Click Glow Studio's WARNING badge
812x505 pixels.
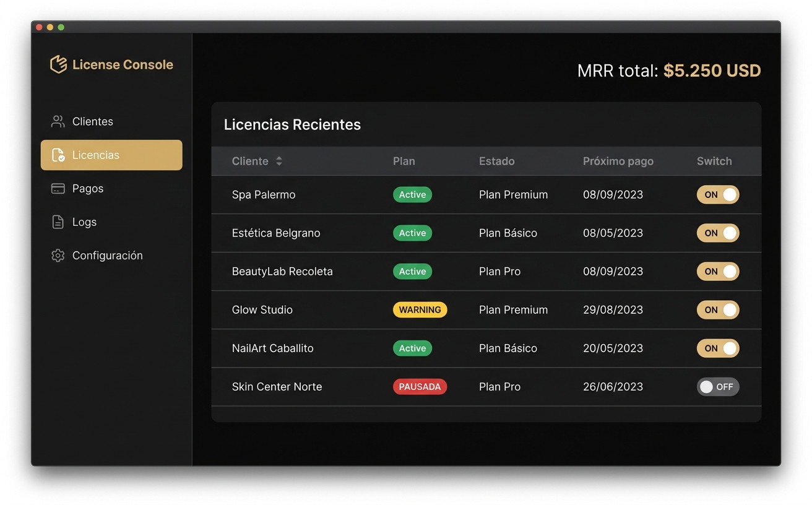click(x=420, y=309)
